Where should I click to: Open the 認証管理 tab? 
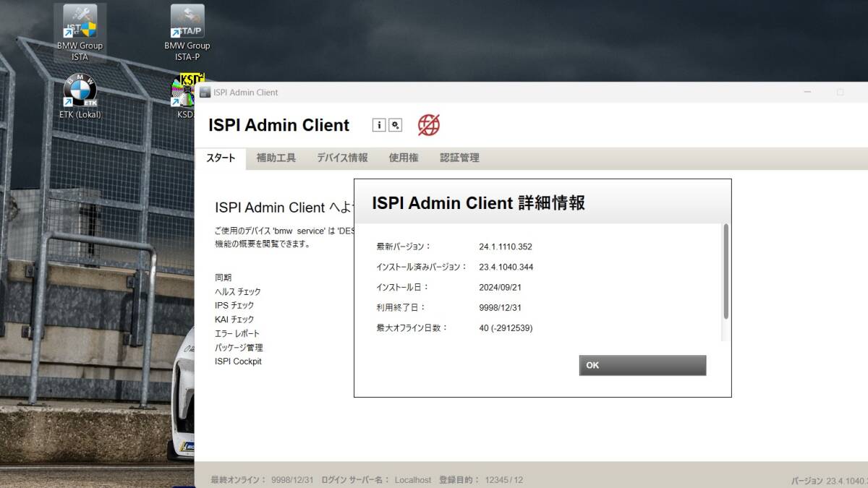(x=459, y=158)
